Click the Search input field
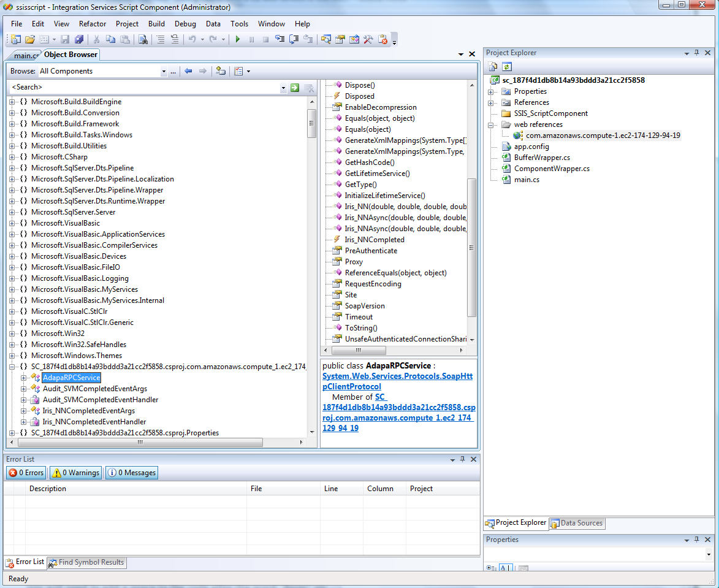This screenshot has width=719, height=588. 145,87
